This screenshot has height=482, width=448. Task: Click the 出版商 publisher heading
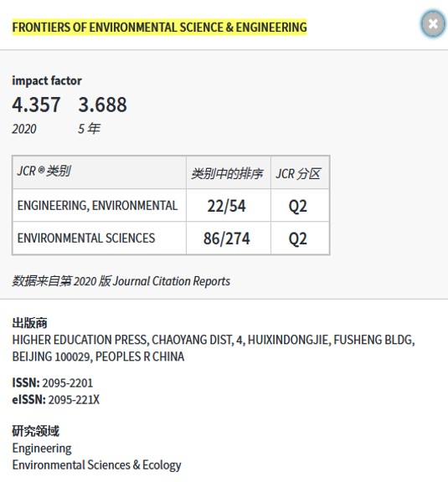29,323
